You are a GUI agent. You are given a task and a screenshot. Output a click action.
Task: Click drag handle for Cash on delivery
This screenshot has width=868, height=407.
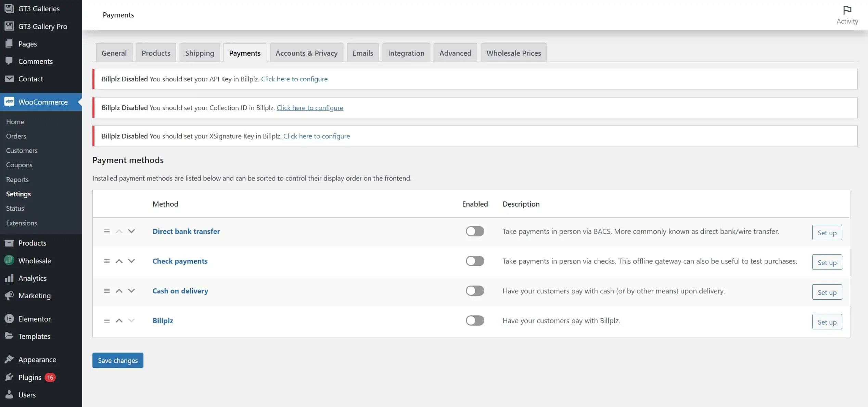107,291
